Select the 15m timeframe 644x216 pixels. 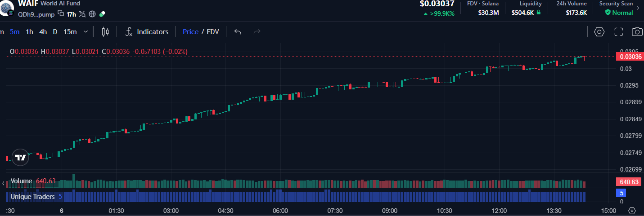click(x=70, y=31)
